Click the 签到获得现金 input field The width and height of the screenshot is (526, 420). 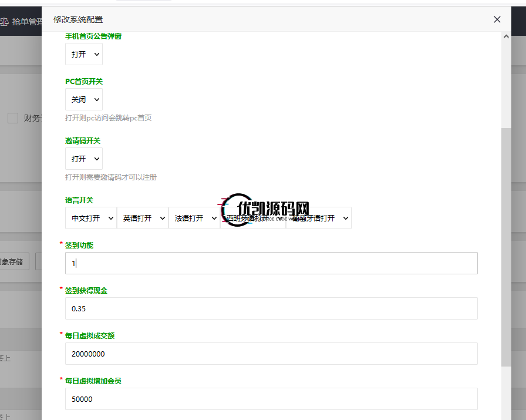coord(271,308)
